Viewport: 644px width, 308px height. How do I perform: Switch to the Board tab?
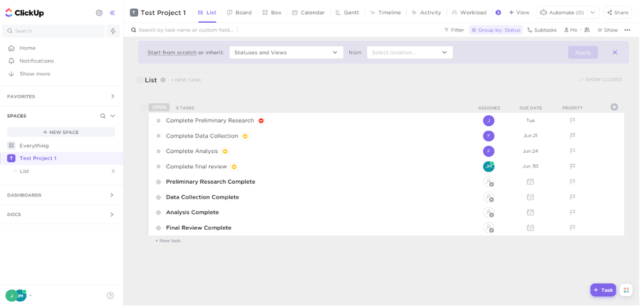(x=239, y=12)
